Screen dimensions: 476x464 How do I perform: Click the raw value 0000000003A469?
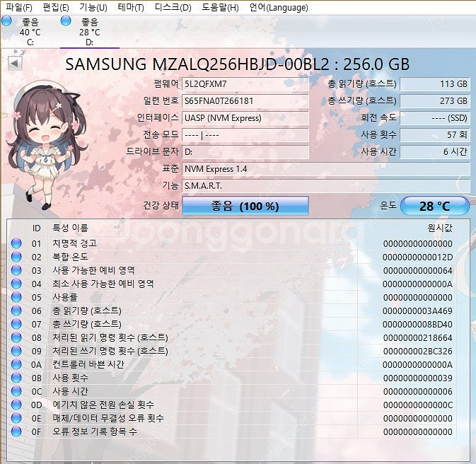(418, 311)
